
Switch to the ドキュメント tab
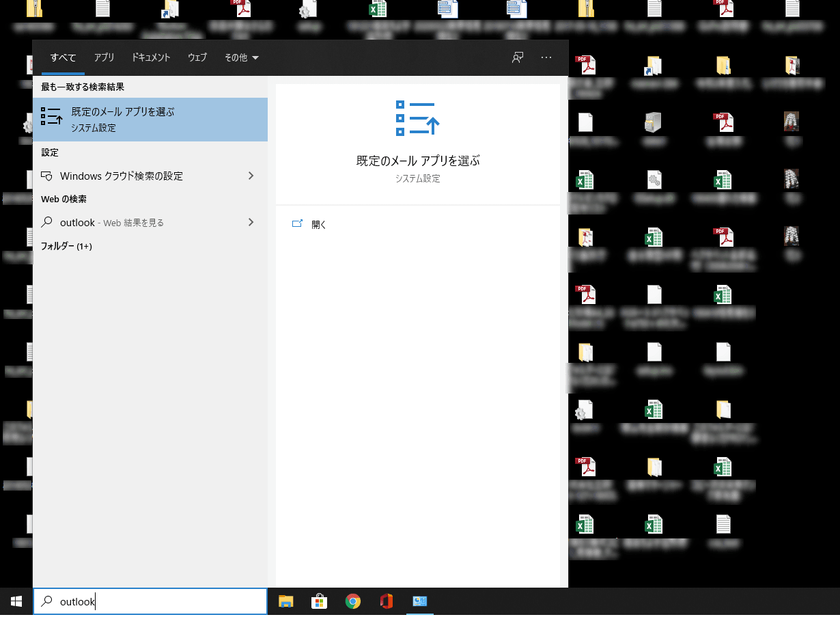[151, 58]
